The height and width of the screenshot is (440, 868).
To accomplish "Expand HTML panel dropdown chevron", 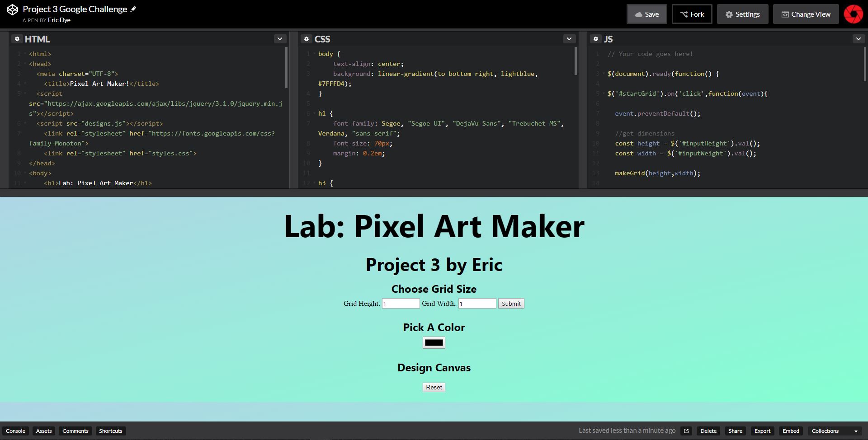I will [x=280, y=39].
